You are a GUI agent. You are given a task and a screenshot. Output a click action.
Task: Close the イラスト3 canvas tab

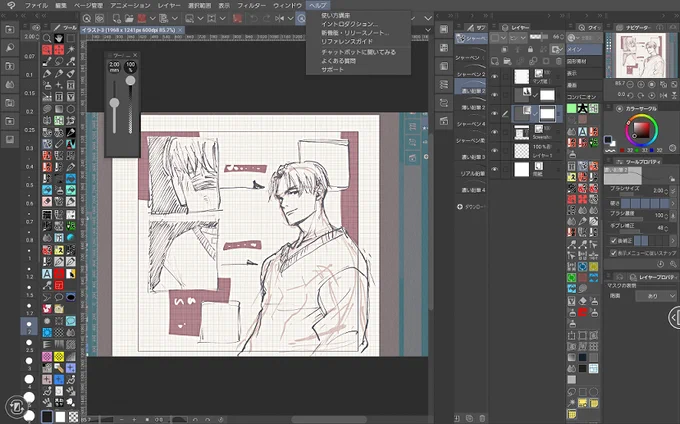click(x=181, y=30)
